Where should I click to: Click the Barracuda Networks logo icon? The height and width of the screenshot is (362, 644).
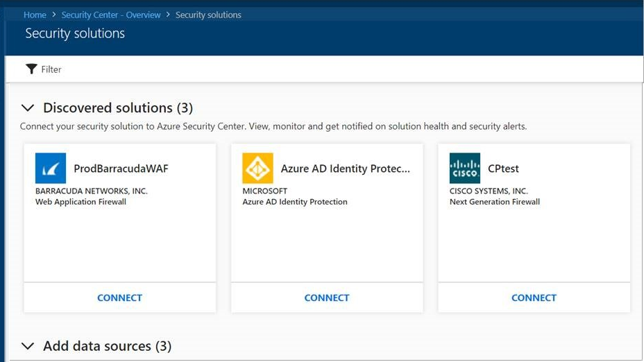[x=51, y=169]
